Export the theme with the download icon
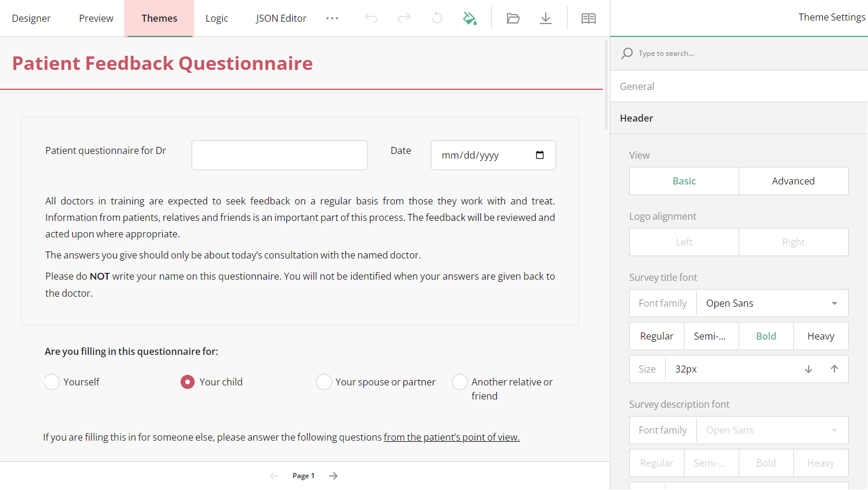The height and width of the screenshot is (490, 868). coord(546,18)
